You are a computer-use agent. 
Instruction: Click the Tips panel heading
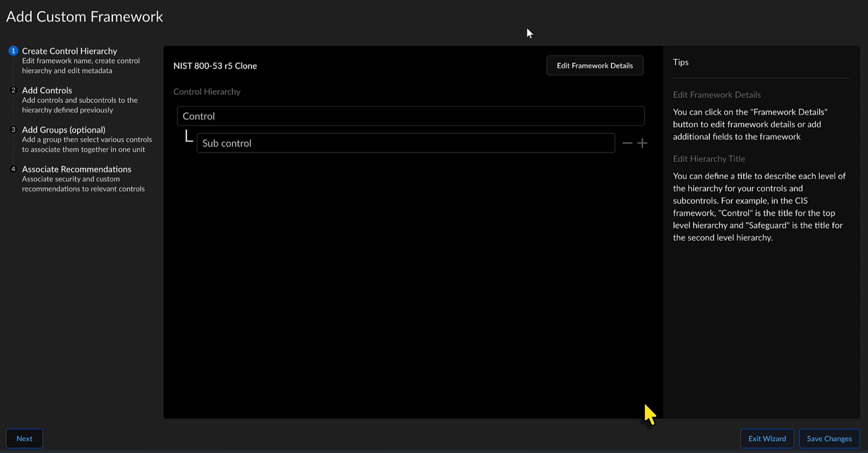[x=680, y=62]
